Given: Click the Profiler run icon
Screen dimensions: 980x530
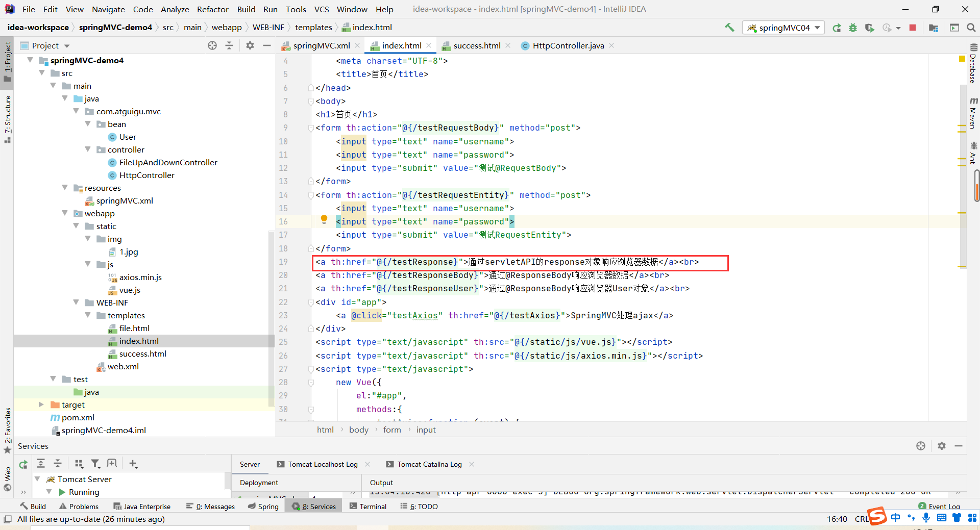Looking at the screenshot, I should (887, 28).
